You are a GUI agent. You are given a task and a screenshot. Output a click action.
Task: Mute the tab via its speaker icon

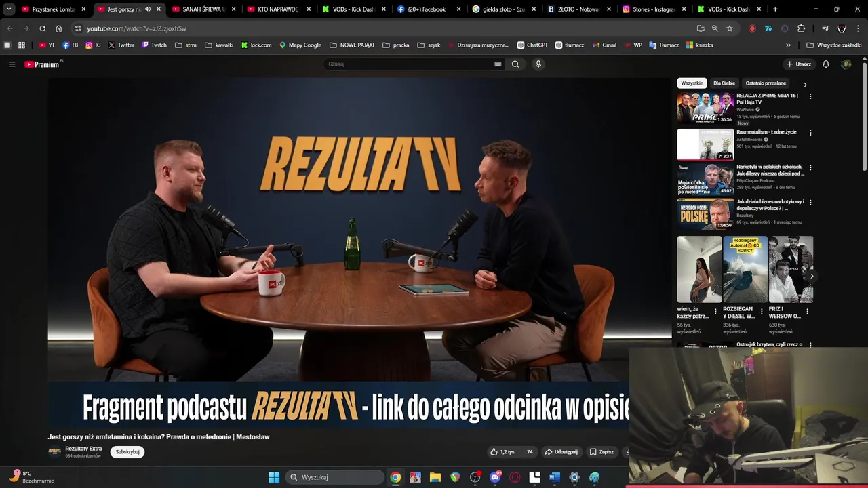148,9
